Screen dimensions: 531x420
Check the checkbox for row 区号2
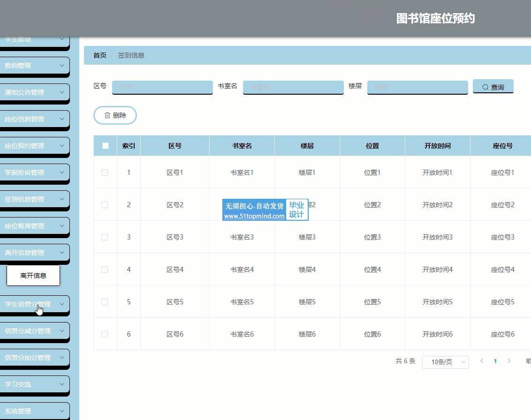click(105, 205)
